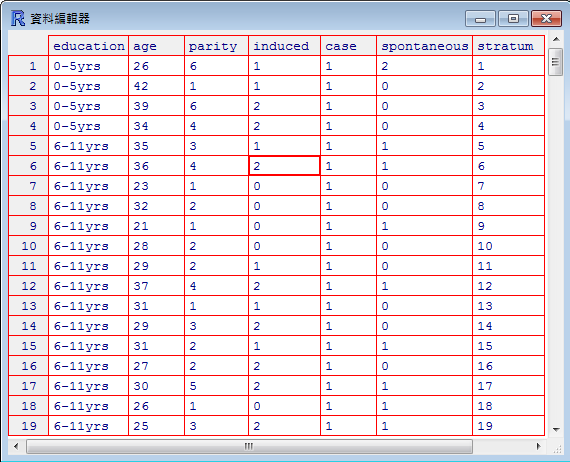Select the spontaneous column header
The image size is (570, 462).
click(424, 46)
